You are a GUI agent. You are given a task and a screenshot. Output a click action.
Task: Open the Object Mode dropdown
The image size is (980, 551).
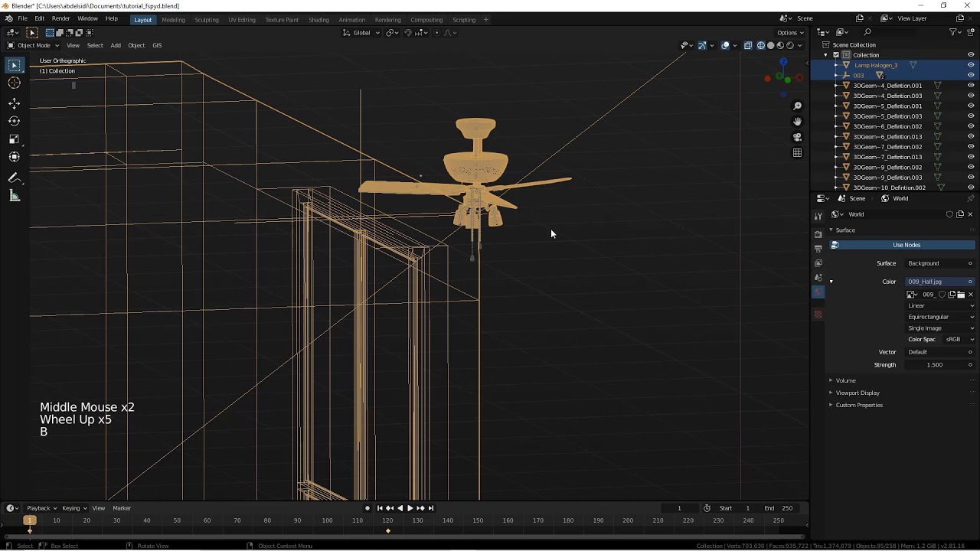(x=33, y=45)
